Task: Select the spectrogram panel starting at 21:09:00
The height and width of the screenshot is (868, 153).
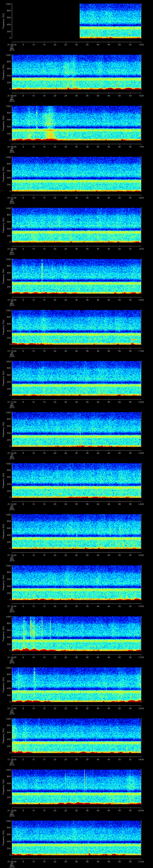Action: pos(77,276)
